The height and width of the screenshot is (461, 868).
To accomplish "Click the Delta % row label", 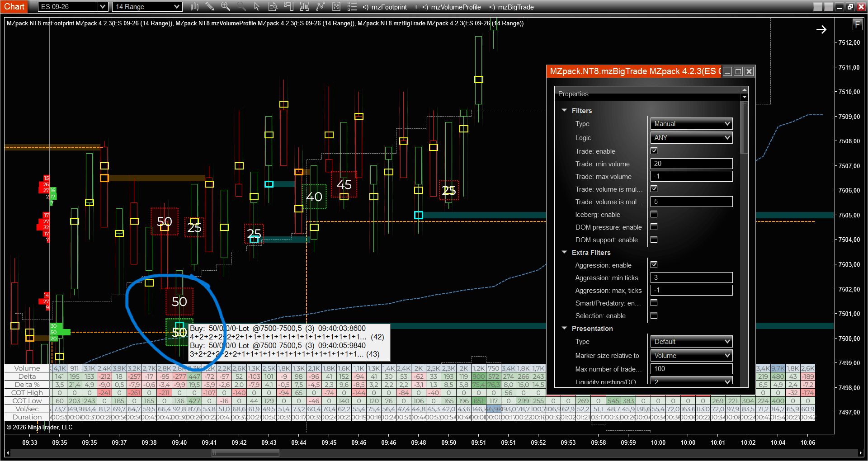I will point(27,385).
